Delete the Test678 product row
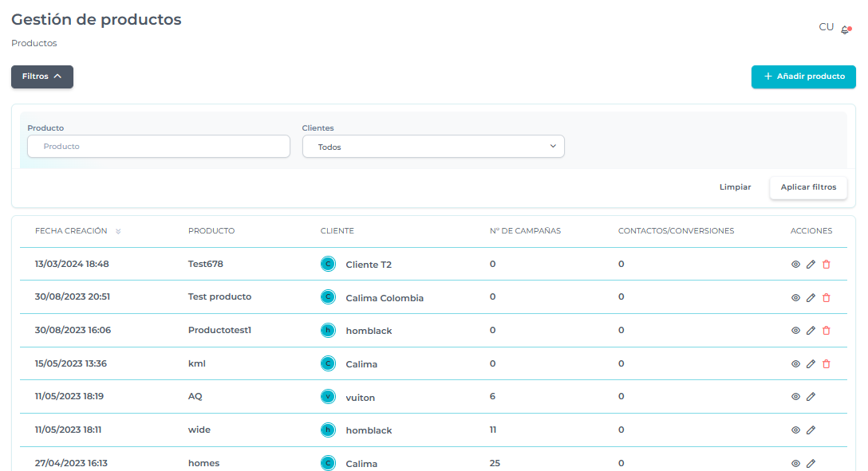The image size is (868, 471). click(826, 265)
